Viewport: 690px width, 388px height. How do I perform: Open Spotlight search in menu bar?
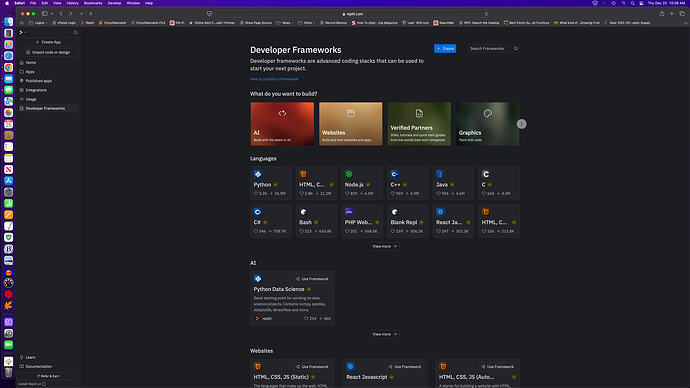coord(632,3)
